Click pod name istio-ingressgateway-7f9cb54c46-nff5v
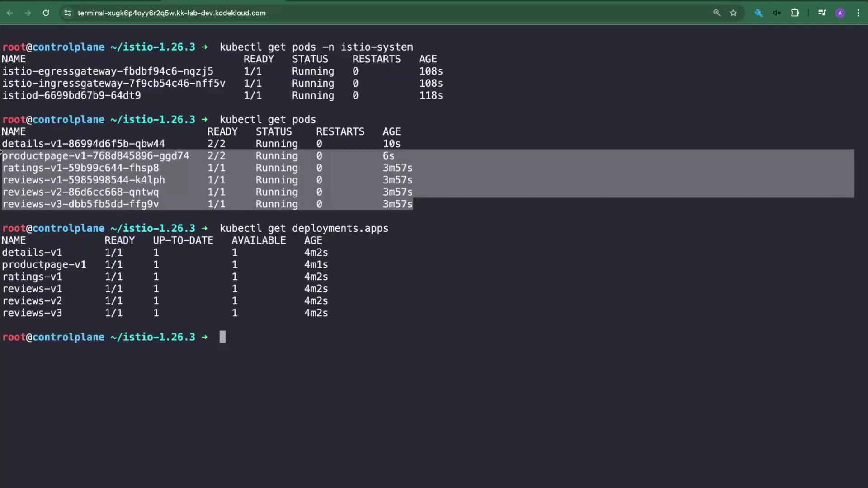 pos(113,84)
